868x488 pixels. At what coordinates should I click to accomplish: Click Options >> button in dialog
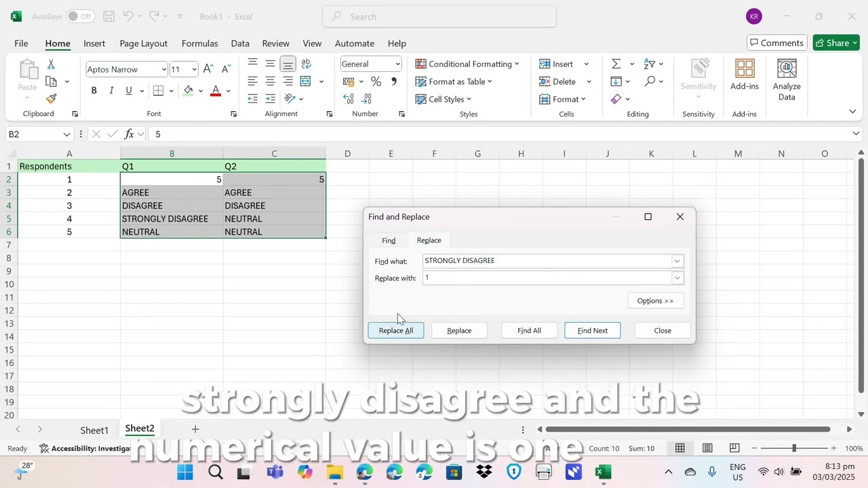coord(655,301)
